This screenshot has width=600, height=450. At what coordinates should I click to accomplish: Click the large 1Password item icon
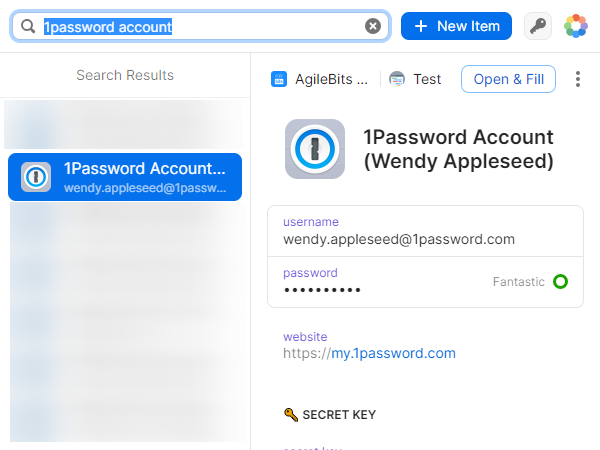pos(315,149)
